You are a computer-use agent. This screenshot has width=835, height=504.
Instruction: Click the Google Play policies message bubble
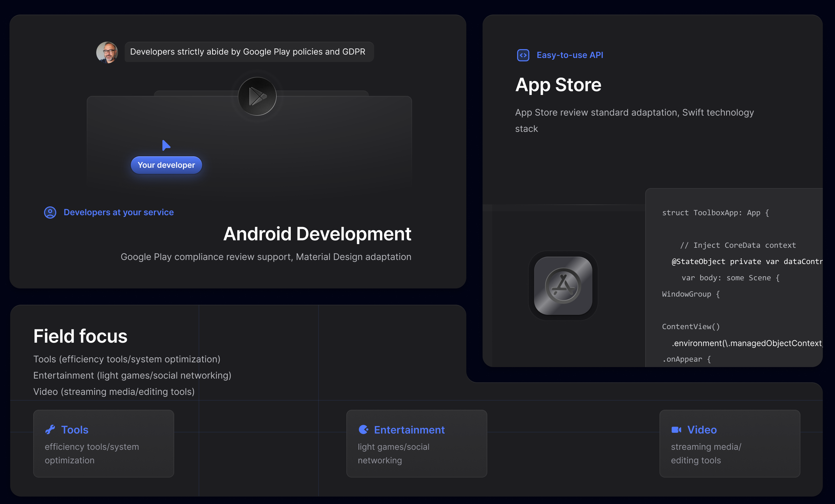249,52
